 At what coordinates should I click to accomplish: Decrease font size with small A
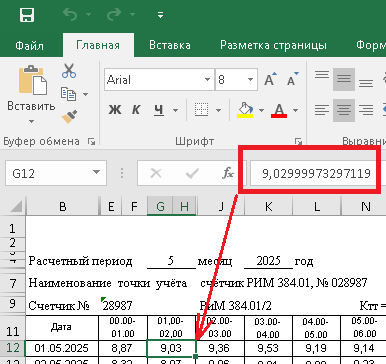pyautogui.click(x=292, y=79)
